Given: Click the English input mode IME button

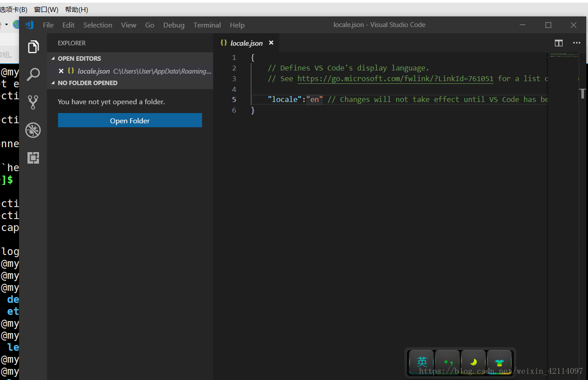Looking at the screenshot, I should (421, 362).
